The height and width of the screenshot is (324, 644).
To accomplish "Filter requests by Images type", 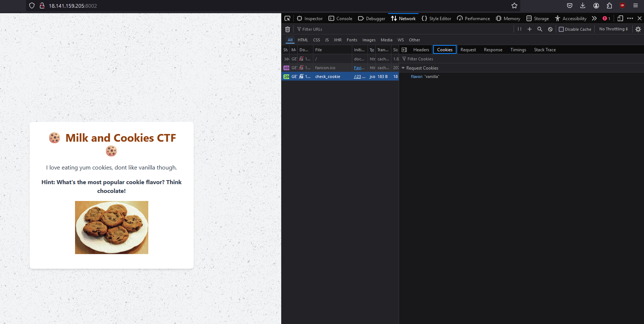I will pyautogui.click(x=369, y=40).
